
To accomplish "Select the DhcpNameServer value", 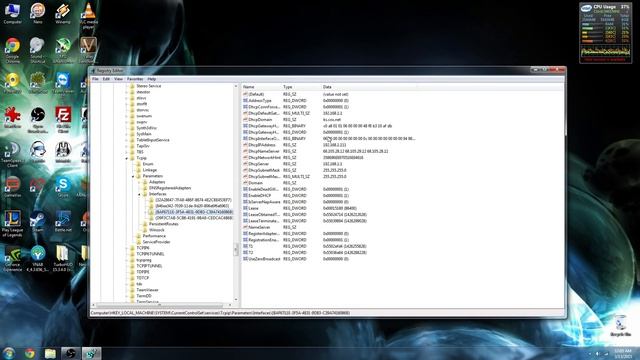I will [264, 151].
